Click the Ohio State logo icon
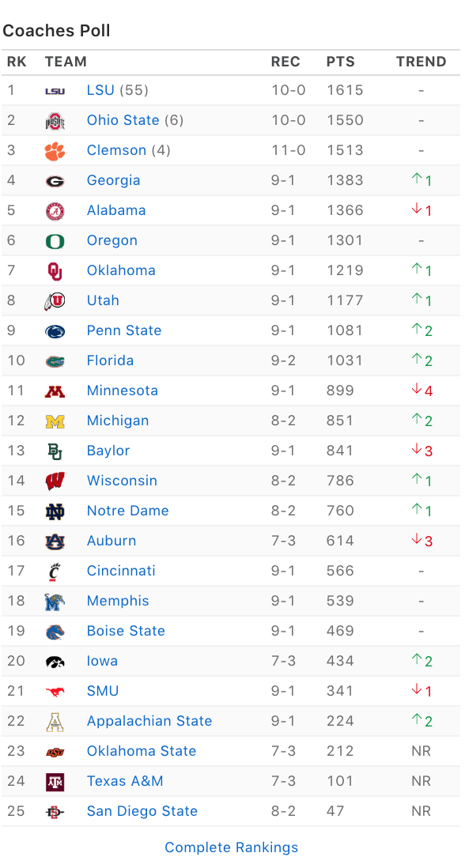 [55, 120]
